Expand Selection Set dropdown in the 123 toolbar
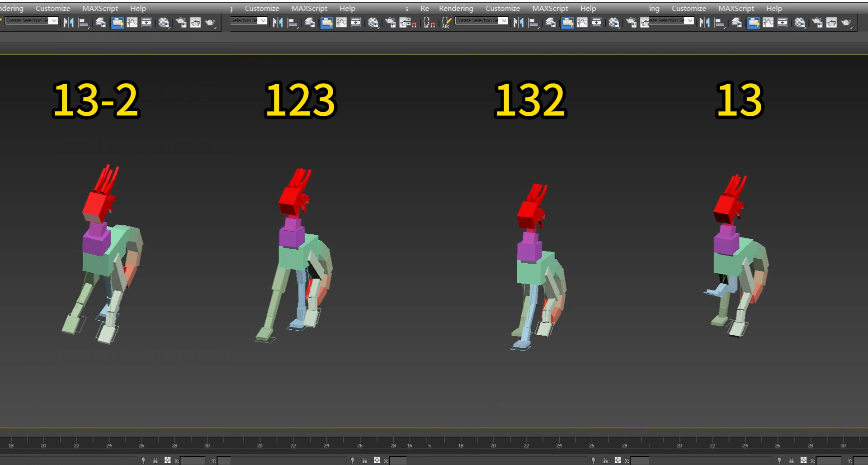This screenshot has height=465, width=868. 263,20
